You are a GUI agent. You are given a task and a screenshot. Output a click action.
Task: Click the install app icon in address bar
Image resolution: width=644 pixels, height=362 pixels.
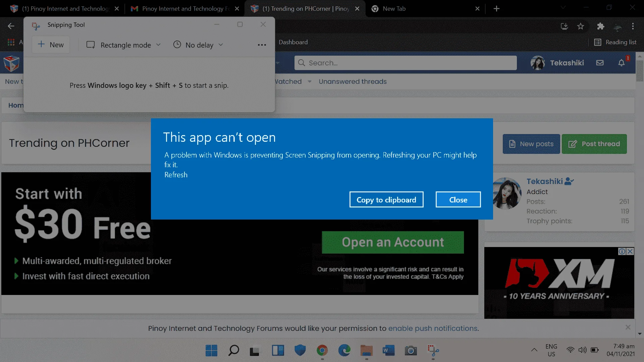pyautogui.click(x=564, y=26)
